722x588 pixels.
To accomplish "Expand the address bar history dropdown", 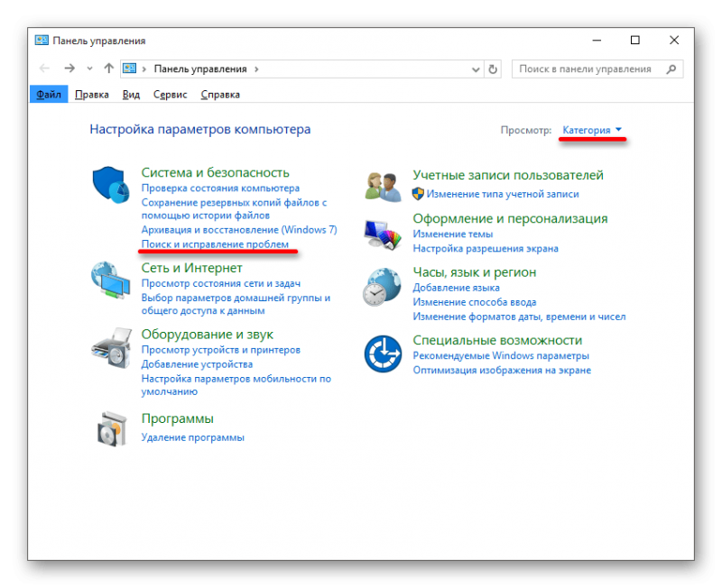I will point(476,69).
